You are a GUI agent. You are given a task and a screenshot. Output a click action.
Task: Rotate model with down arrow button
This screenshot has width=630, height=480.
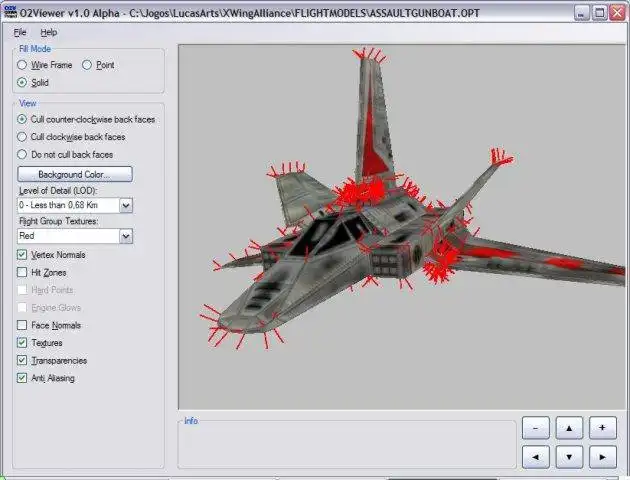click(569, 457)
